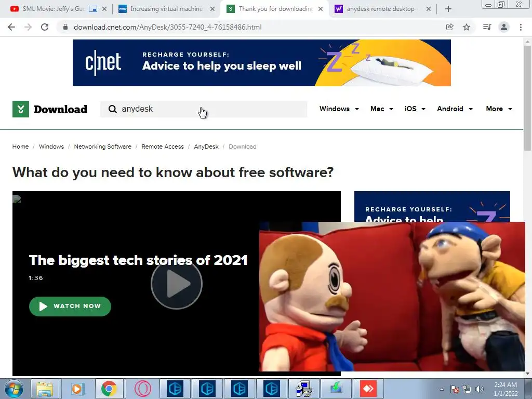Close the anydesk remote desktop tab
532x399 pixels.
(x=429, y=9)
